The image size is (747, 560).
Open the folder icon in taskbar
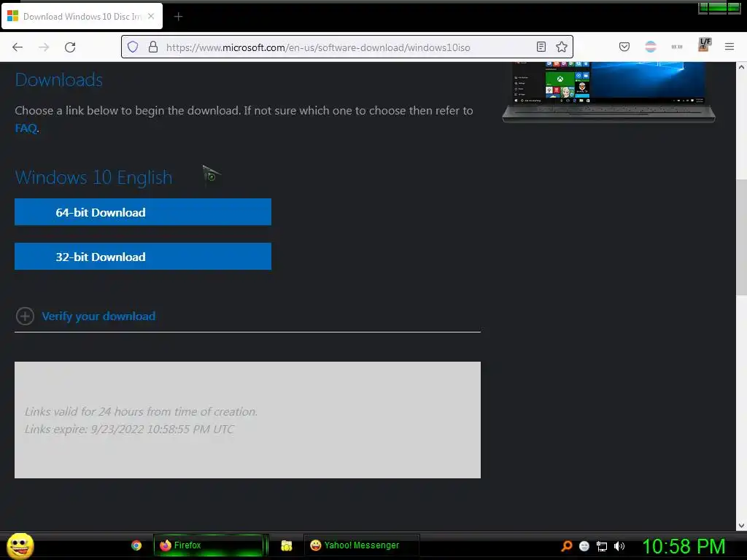(286, 545)
